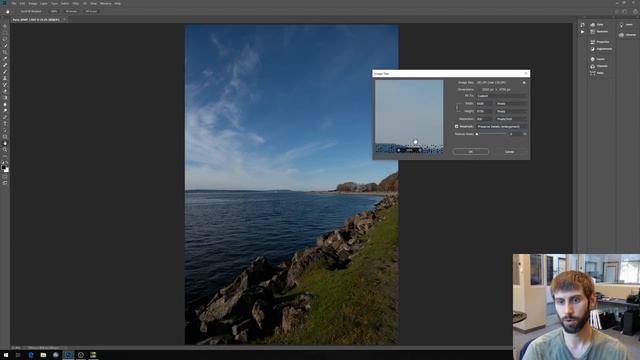Open the Dimensions unit dropdown arrow
The height and width of the screenshot is (360, 640).
[x=479, y=89]
